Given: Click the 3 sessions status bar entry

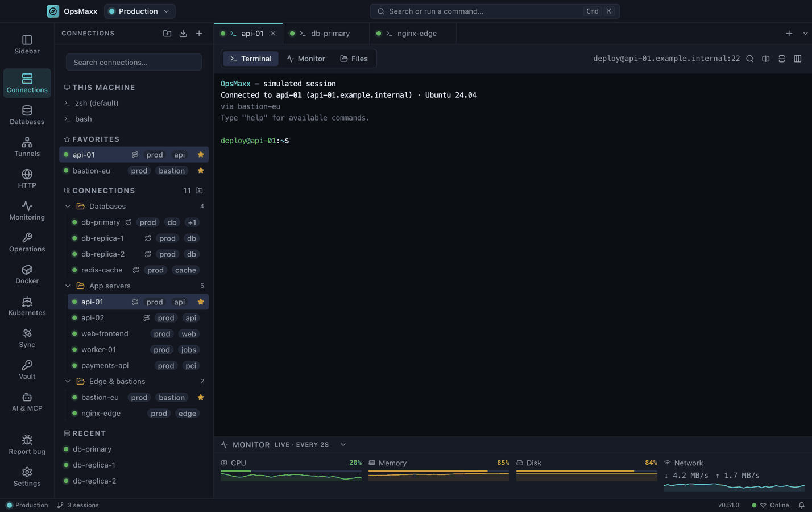Looking at the screenshot, I should click(78, 505).
